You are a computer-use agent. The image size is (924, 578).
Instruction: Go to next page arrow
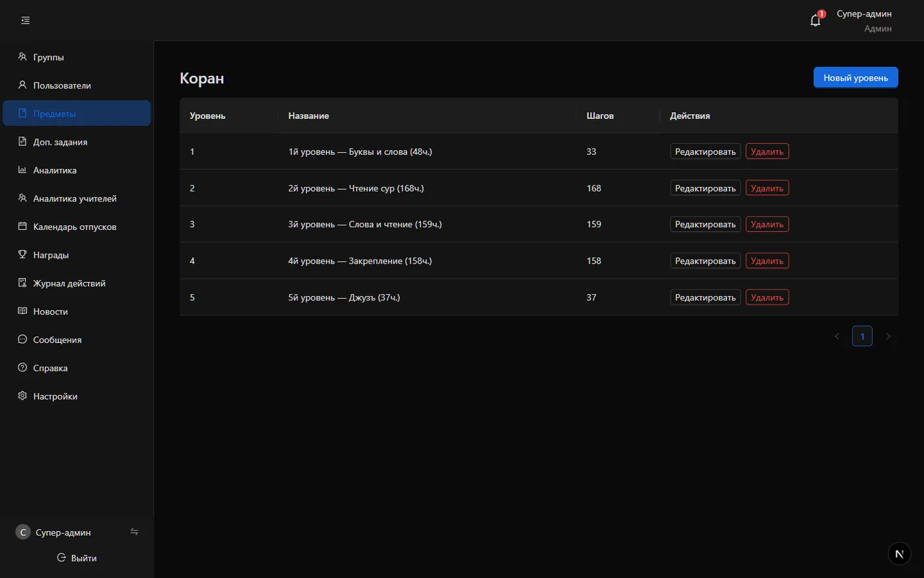click(888, 336)
